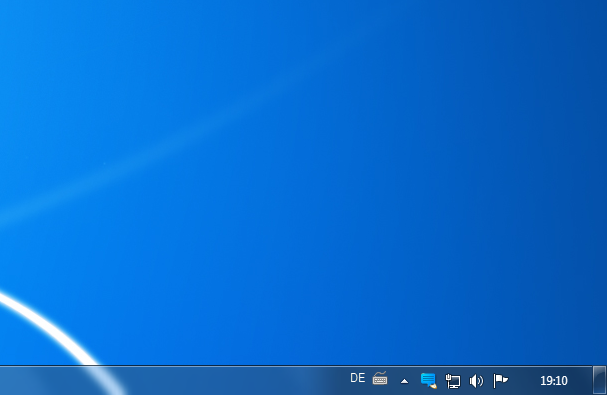The image size is (607, 395).
Task: Open the speaker volume icon
Action: click(476, 381)
